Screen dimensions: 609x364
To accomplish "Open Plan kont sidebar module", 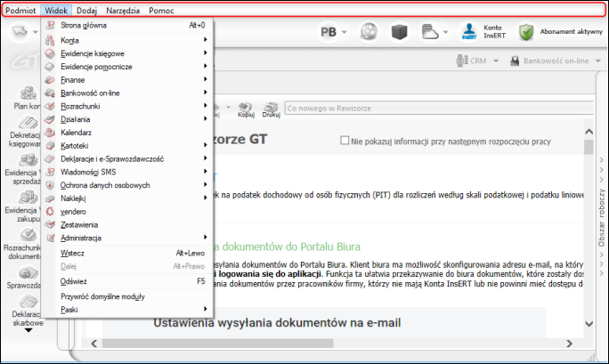I will point(27,98).
